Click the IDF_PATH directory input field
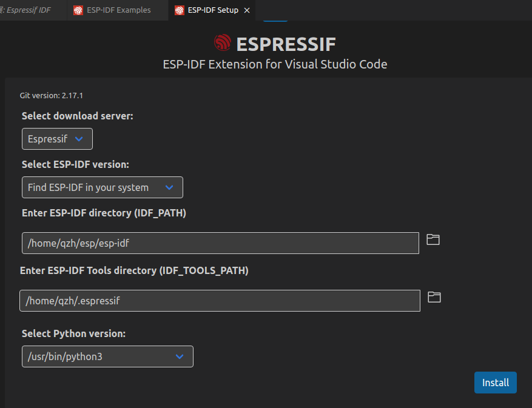 point(220,243)
